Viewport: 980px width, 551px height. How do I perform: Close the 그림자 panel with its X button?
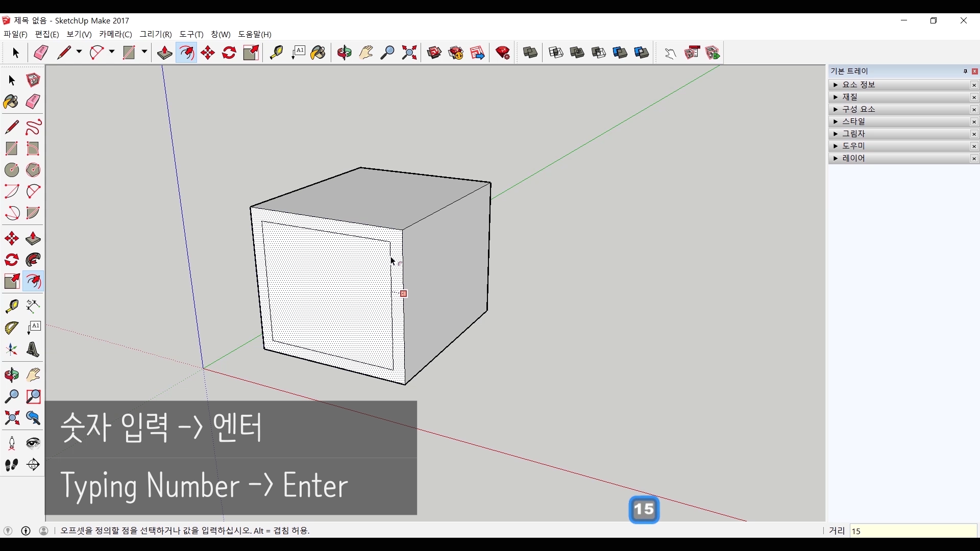(x=974, y=134)
